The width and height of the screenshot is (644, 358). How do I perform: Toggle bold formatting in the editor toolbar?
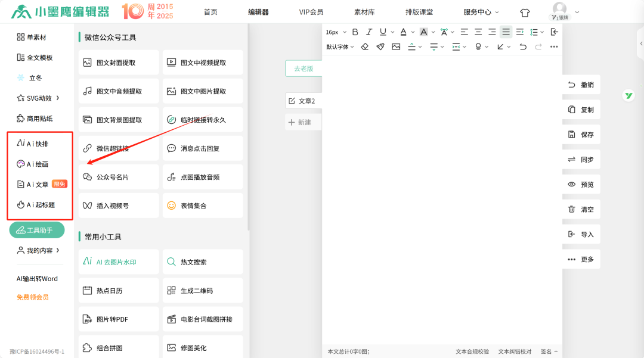[x=355, y=32]
